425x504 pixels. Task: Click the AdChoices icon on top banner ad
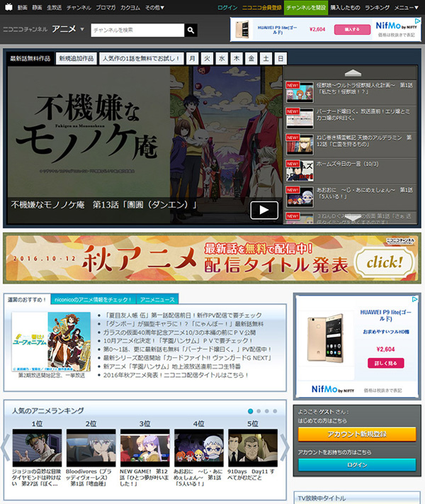[417, 21]
